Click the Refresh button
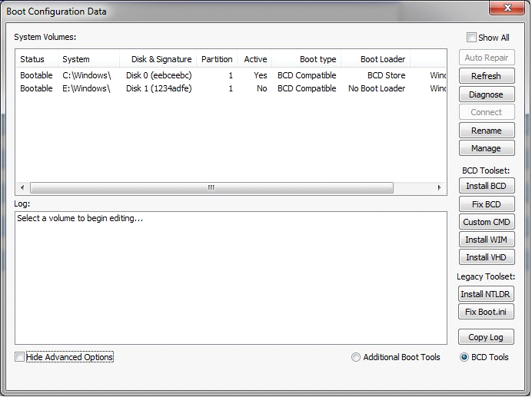The width and height of the screenshot is (532, 397). pos(487,76)
